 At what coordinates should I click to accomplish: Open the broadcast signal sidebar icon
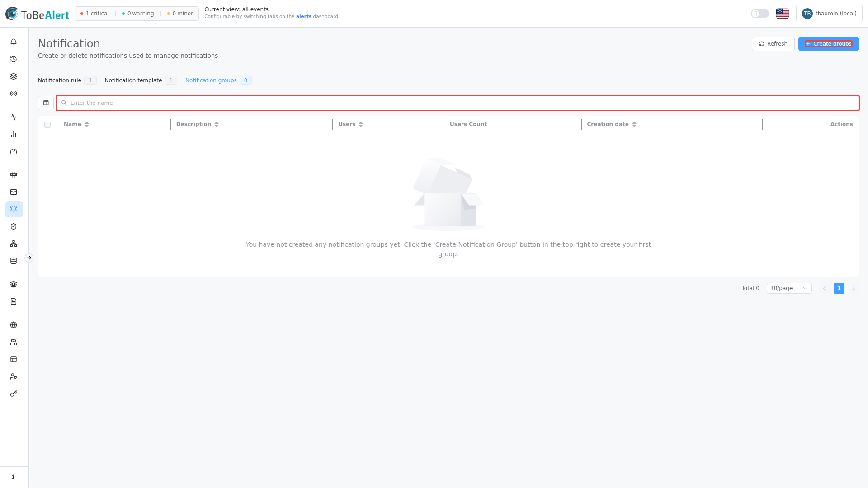point(14,94)
